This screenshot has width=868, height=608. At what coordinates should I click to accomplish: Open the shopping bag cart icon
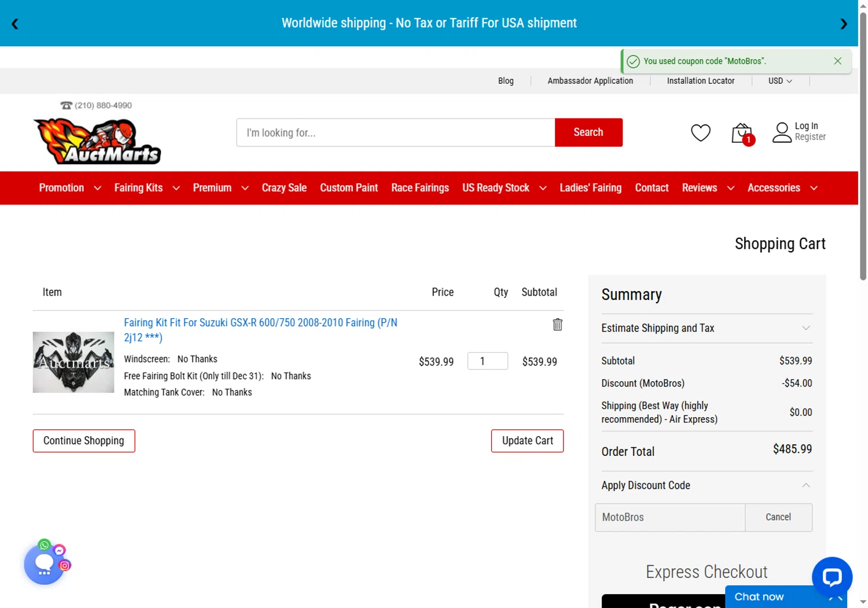742,134
